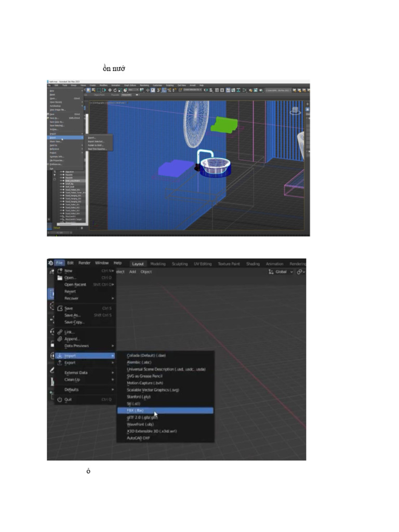399x532 pixels.
Task: Switch to the Modeling workspace tab in Blender
Action: click(158, 264)
